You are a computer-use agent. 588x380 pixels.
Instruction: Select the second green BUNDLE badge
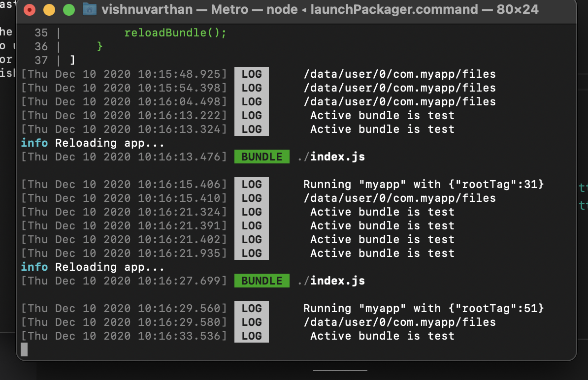[x=261, y=281]
